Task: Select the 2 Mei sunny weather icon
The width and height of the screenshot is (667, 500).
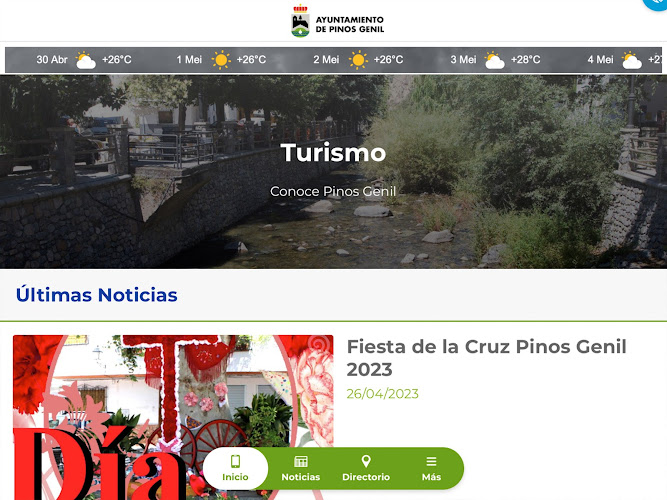Action: point(358,60)
